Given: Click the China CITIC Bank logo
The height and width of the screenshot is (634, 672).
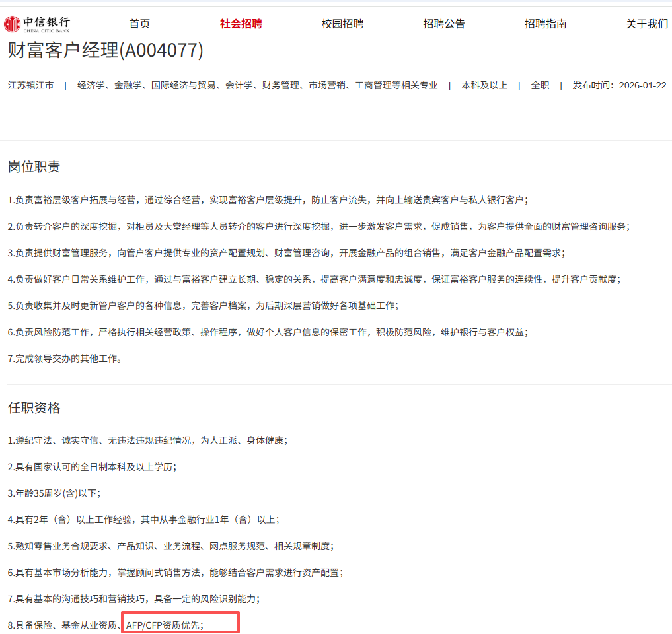Looking at the screenshot, I should [37, 24].
